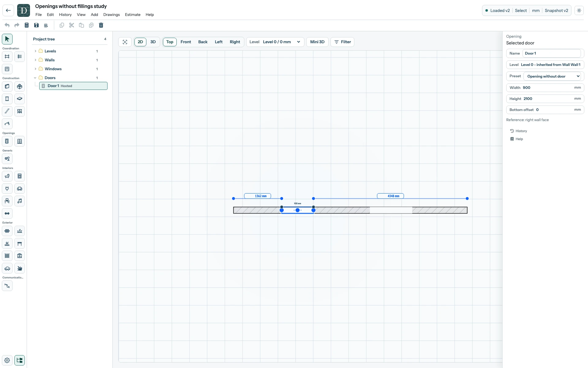
Task: Choose the plant vegetation tool
Action: tap(20, 268)
